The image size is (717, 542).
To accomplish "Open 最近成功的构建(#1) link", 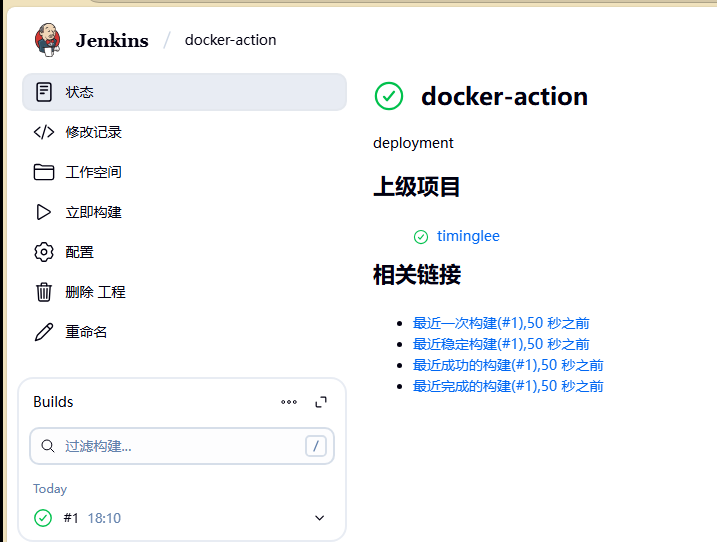I will (508, 365).
